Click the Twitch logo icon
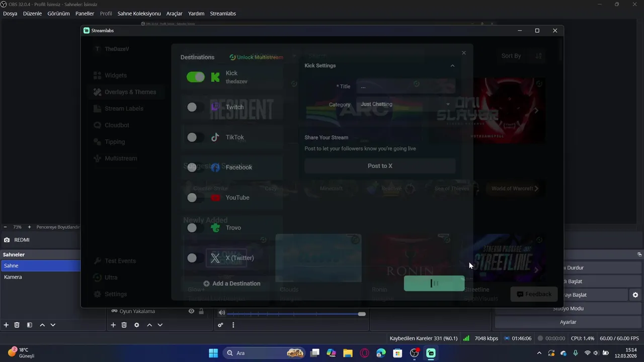The height and width of the screenshot is (362, 644). click(x=215, y=107)
